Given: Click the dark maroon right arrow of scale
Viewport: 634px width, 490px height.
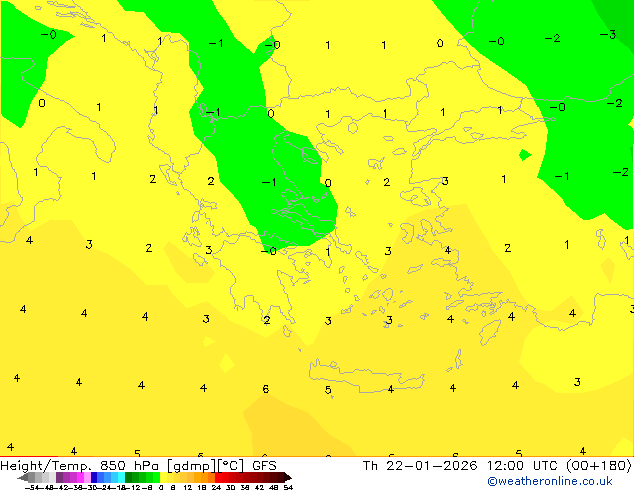Looking at the screenshot, I should point(288,477).
